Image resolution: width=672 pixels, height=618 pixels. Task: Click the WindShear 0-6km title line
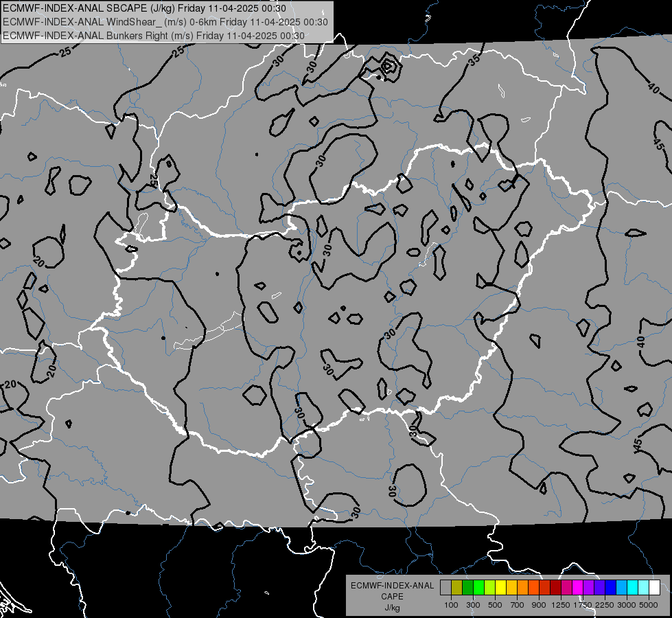pos(165,22)
